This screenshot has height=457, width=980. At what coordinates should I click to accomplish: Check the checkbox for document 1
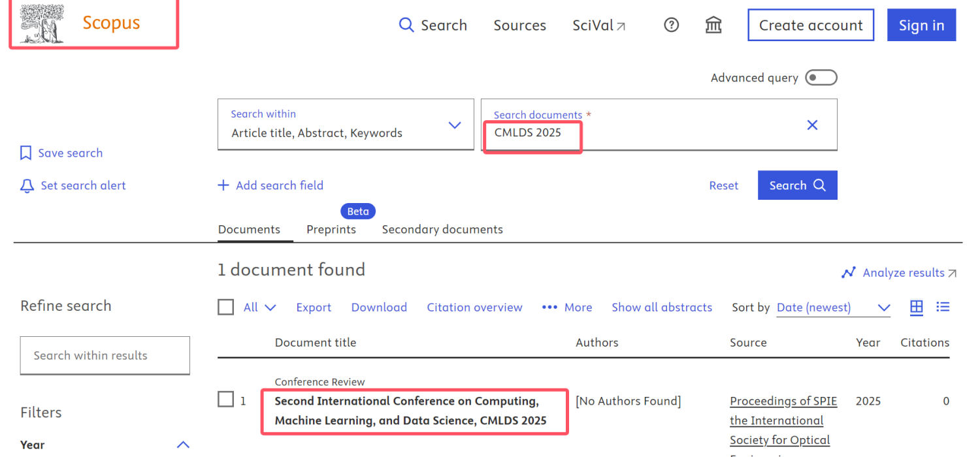[x=225, y=399]
